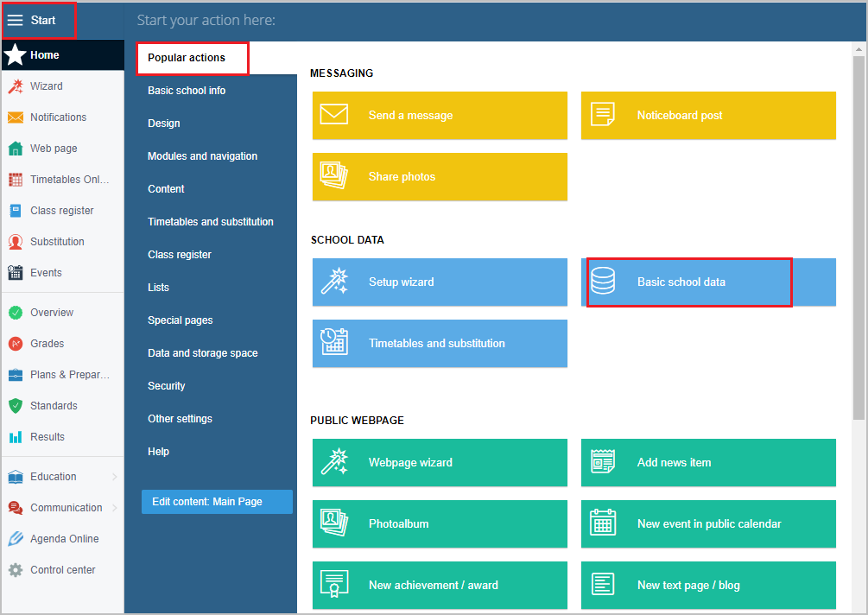Open the Lists category
The height and width of the screenshot is (615, 868).
coord(158,288)
